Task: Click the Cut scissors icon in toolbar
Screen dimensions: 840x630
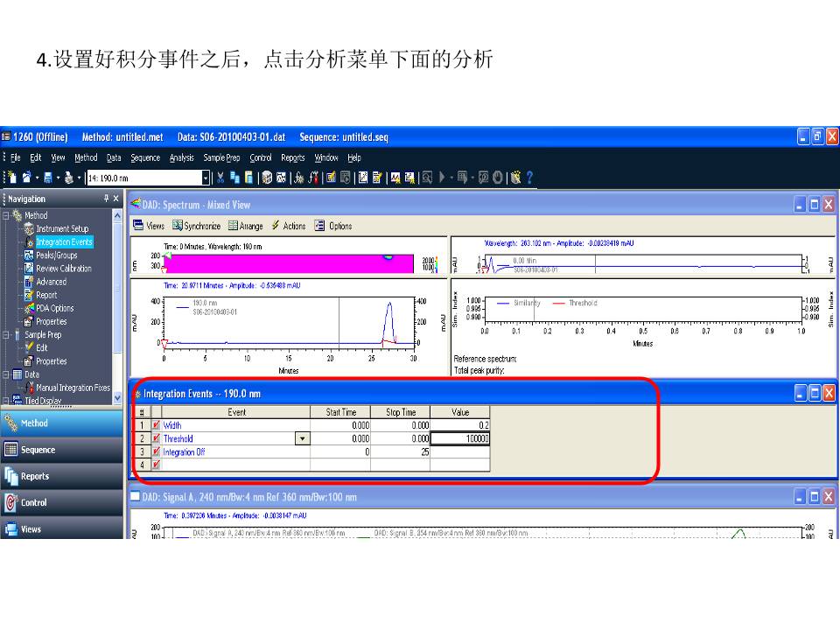Action: (220, 178)
